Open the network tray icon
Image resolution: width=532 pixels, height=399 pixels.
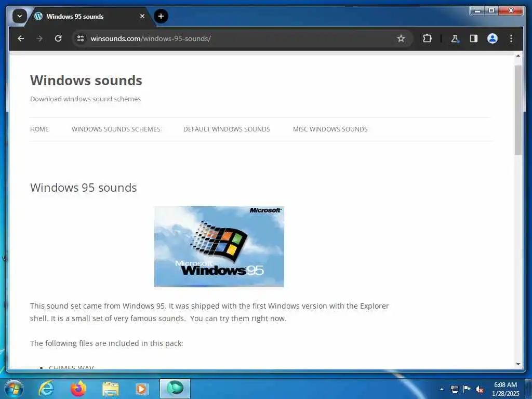454,389
